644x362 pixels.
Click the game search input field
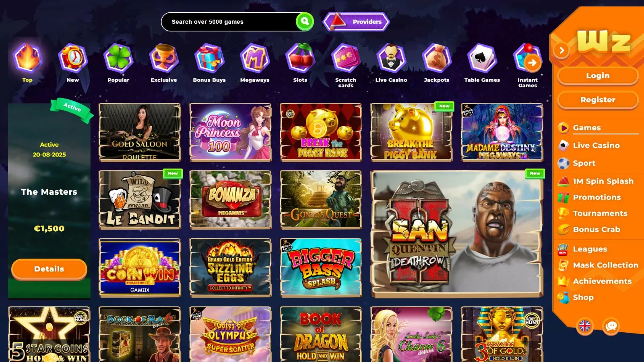click(x=229, y=22)
